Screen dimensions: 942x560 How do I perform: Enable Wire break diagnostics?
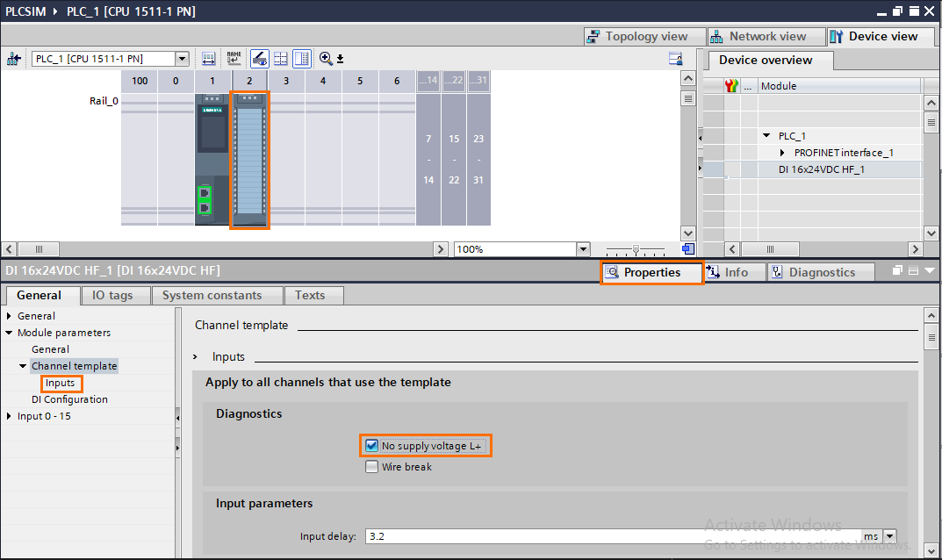[x=371, y=466]
